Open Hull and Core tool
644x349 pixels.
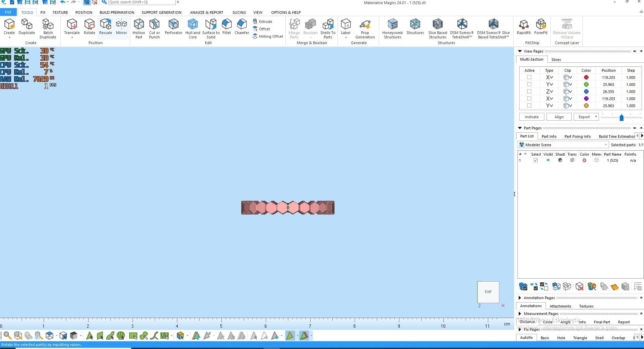[x=192, y=29]
